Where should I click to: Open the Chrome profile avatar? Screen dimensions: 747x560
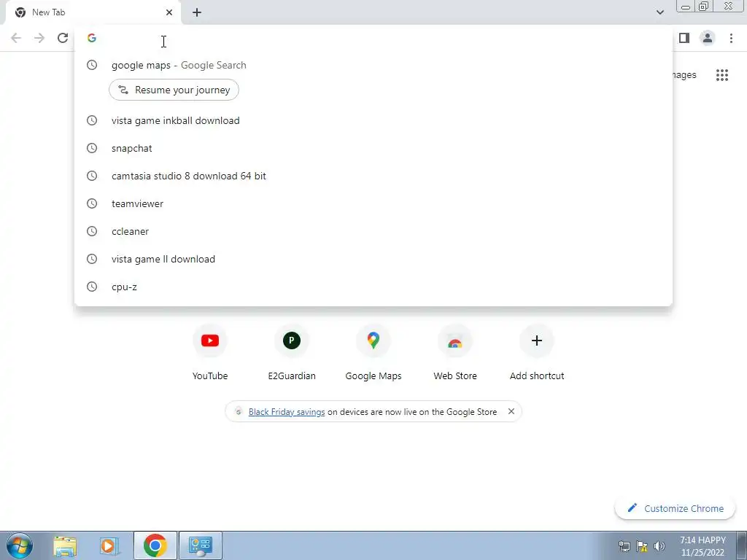pyautogui.click(x=708, y=38)
